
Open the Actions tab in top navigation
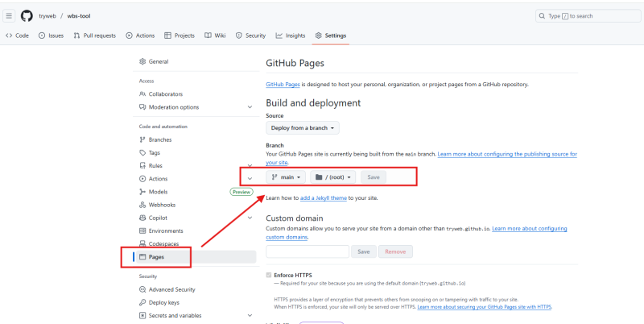pyautogui.click(x=140, y=35)
